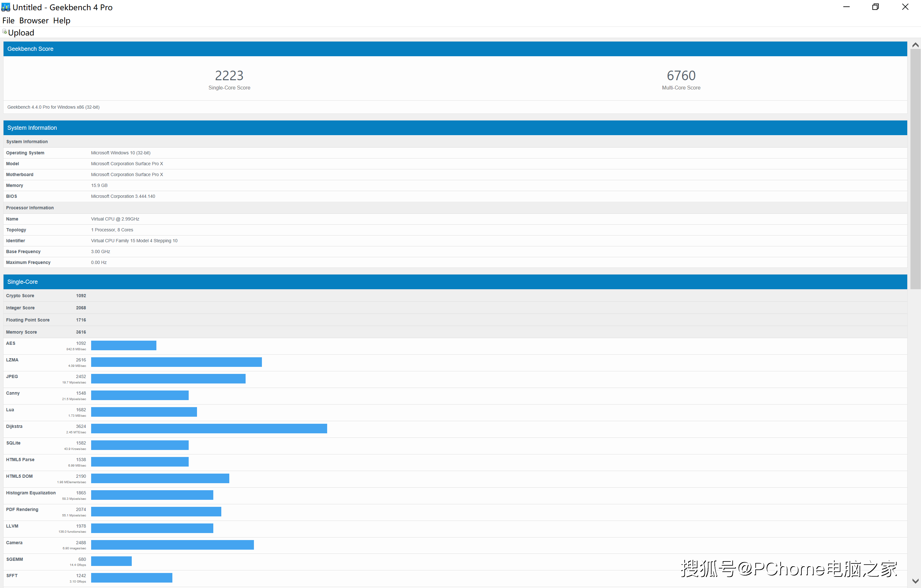The image size is (921, 588).
Task: Click the Upload toolbar button label
Action: click(x=21, y=33)
